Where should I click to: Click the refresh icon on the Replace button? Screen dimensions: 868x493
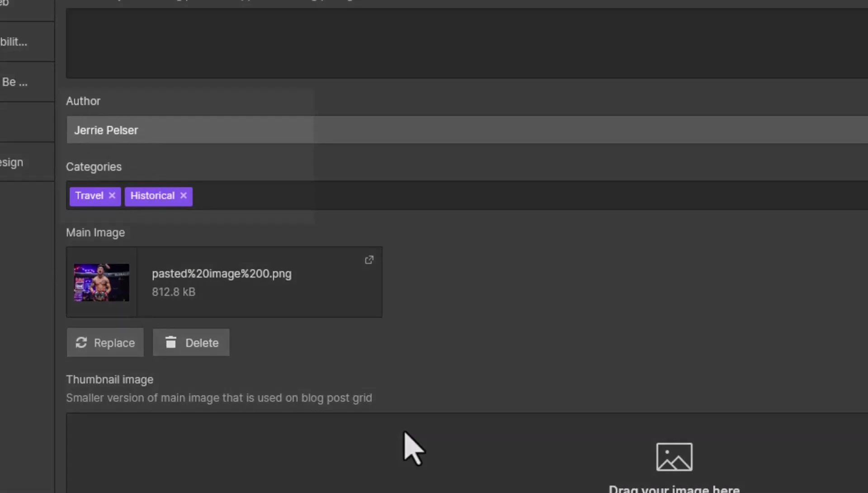click(x=81, y=342)
